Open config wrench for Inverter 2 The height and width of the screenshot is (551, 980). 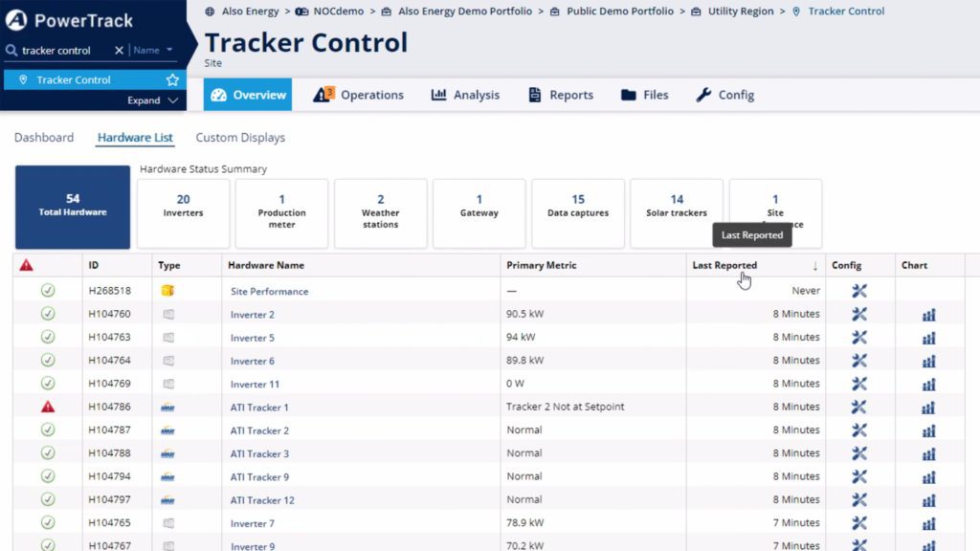coord(859,314)
